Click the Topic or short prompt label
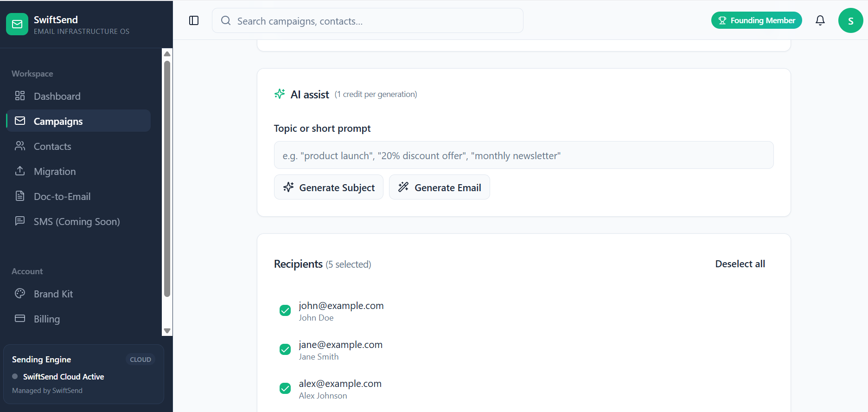The width and height of the screenshot is (868, 412). click(x=322, y=129)
